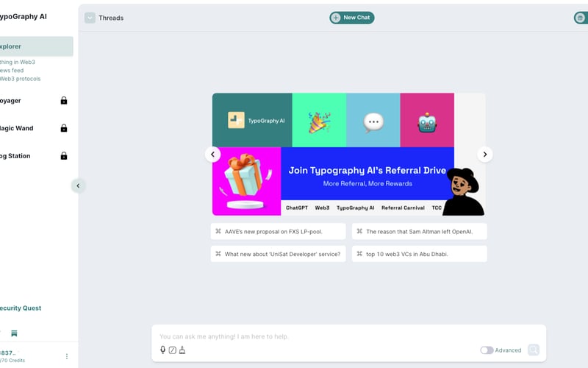Select prompt about top 10 web3 VCs
The image size is (588, 368).
pos(419,254)
